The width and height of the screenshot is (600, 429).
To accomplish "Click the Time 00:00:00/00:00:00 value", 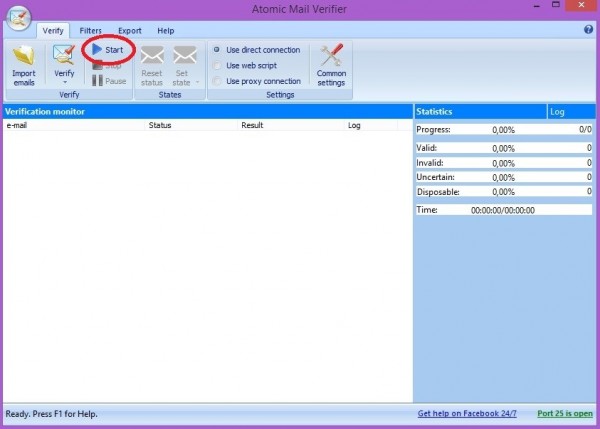I will [x=502, y=210].
